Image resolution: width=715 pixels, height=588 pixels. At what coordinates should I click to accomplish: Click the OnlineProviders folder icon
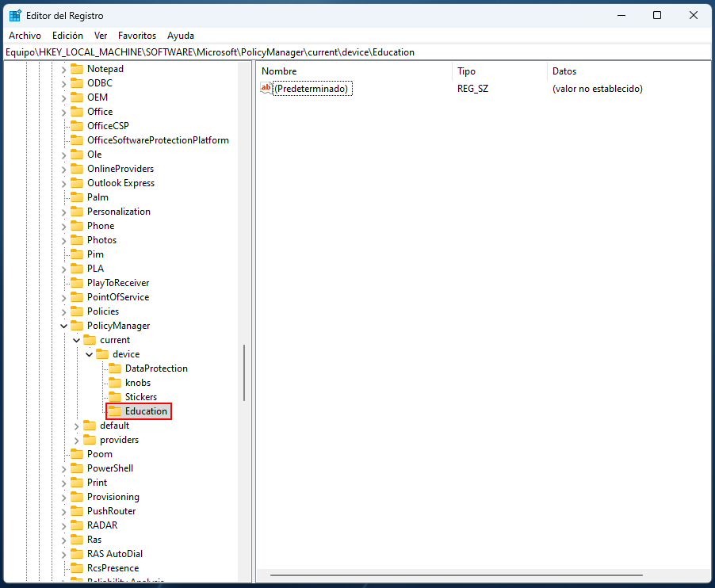77,169
